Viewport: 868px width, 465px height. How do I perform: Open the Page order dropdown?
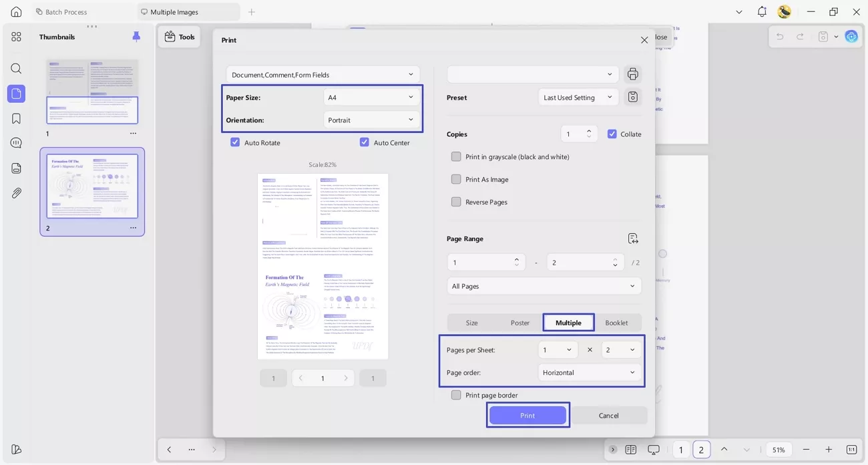click(x=589, y=372)
